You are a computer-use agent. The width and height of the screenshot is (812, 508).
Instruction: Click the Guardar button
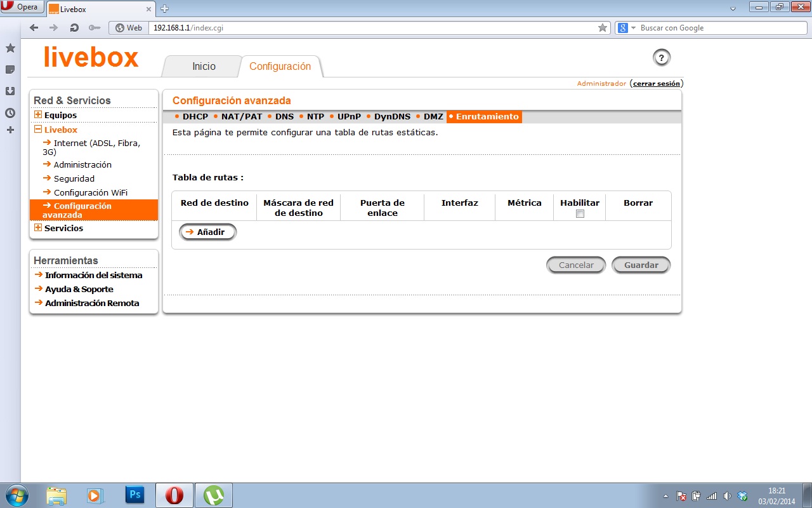point(641,265)
